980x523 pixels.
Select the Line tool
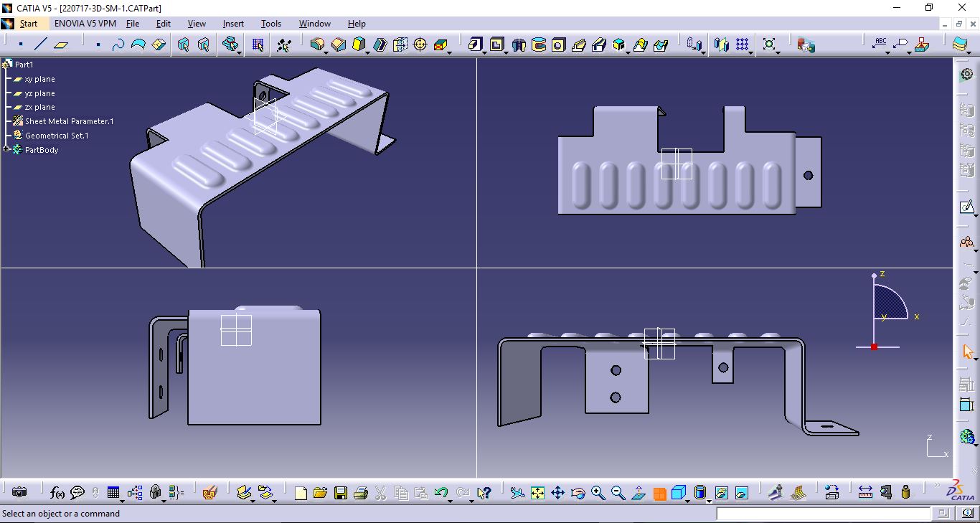pyautogui.click(x=41, y=44)
